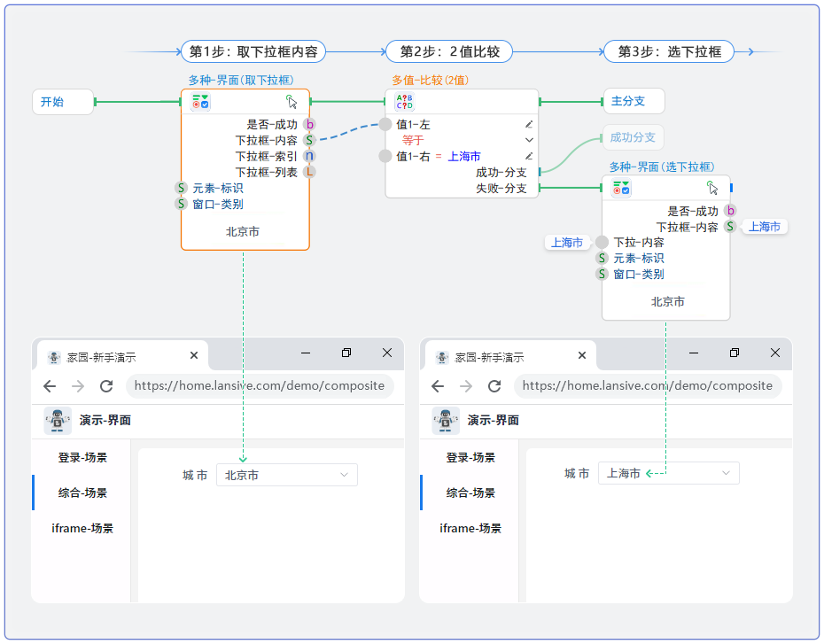Image resolution: width=824 pixels, height=644 pixels.
Task: Open the 城市 dropdown showing 北京市
Action: pyautogui.click(x=286, y=476)
